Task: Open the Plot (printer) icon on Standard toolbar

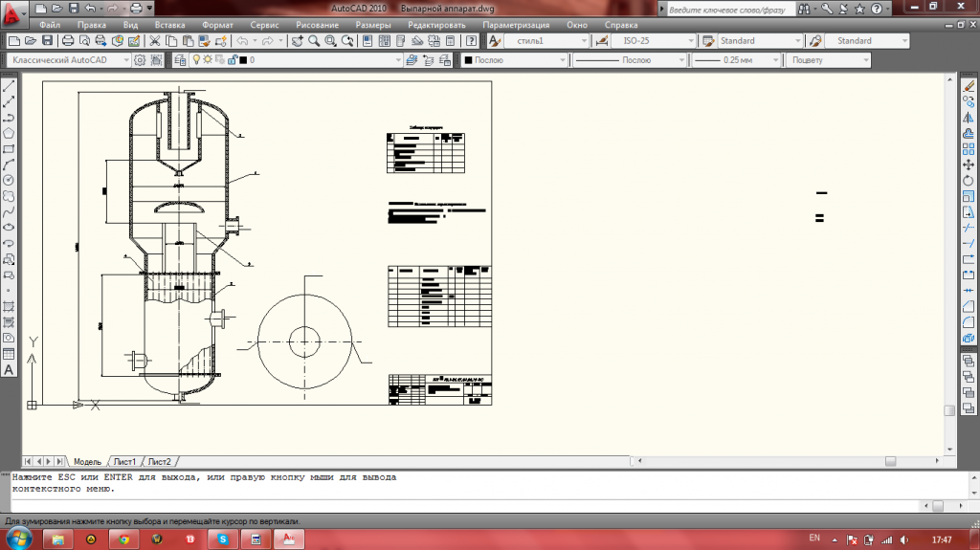Action: pyautogui.click(x=68, y=40)
